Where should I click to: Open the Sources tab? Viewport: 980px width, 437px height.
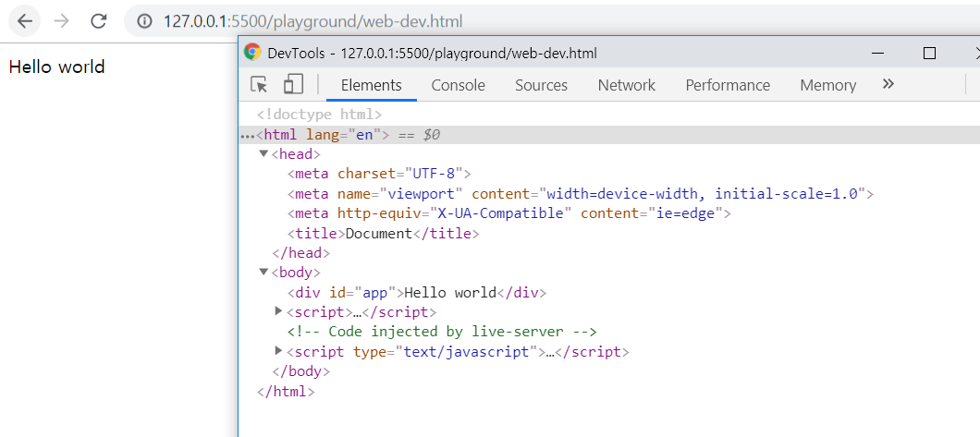(541, 86)
